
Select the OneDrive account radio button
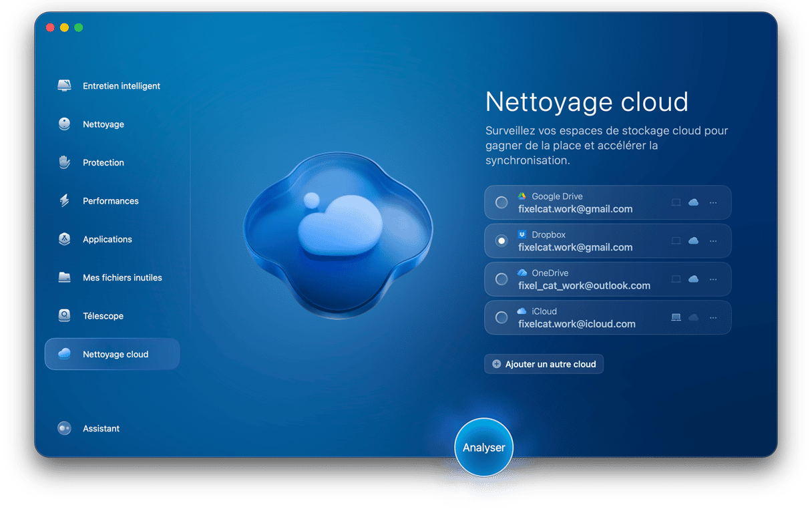tap(501, 279)
